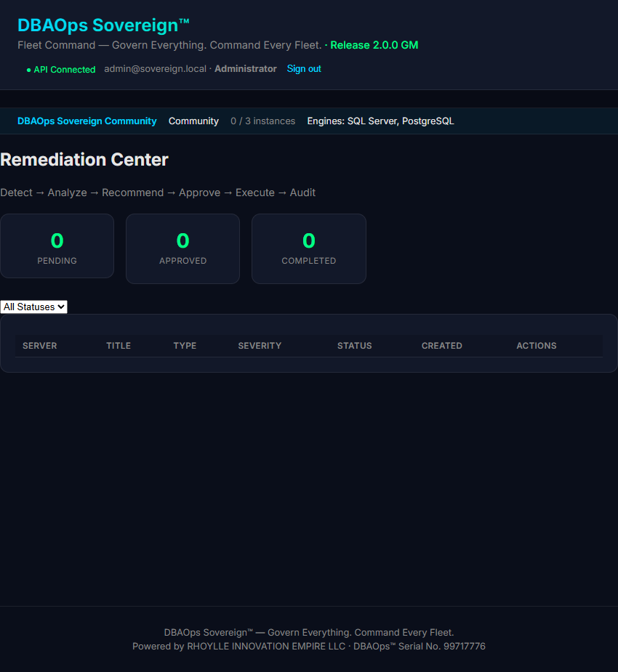Click the green API Connected status dot
Viewport: 618px width, 672px height.
29,70
